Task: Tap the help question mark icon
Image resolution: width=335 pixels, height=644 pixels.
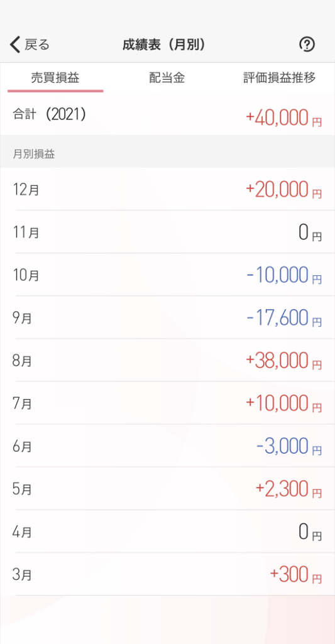Action: 307,45
